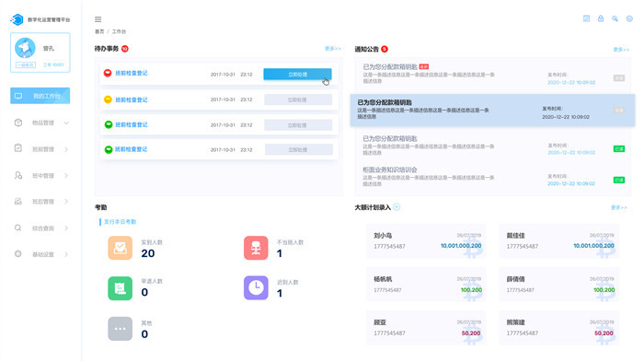Select the 班中管理 sidebar label
Screen dimensions: 644x362
(43, 176)
